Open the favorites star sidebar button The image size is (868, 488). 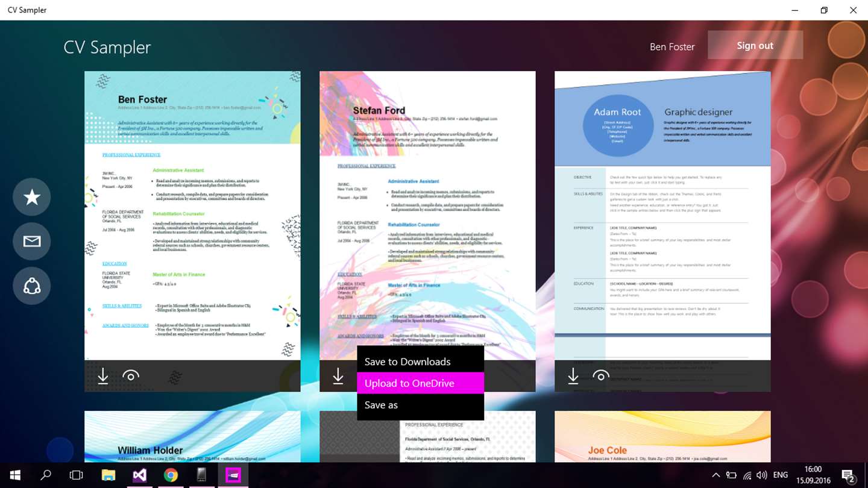pyautogui.click(x=32, y=196)
